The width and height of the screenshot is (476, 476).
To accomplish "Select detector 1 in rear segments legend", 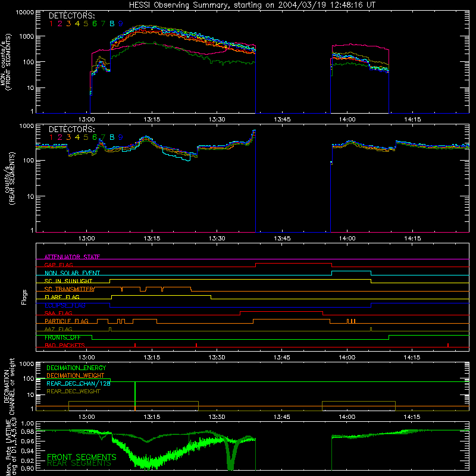I will tap(51, 137).
